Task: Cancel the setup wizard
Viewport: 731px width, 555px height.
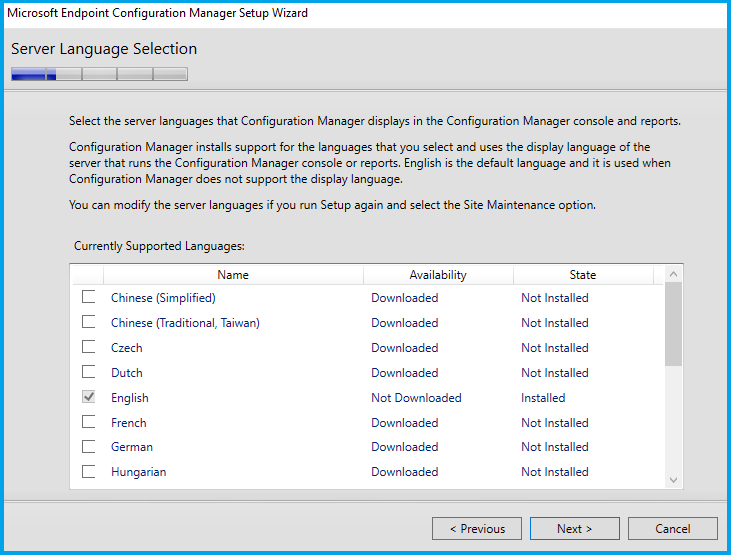Action: (673, 529)
